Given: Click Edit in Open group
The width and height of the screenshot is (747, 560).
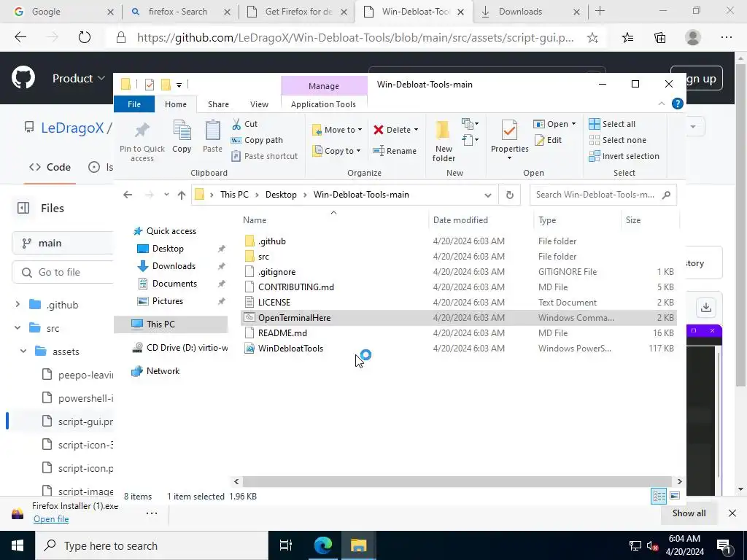Looking at the screenshot, I should [548, 140].
